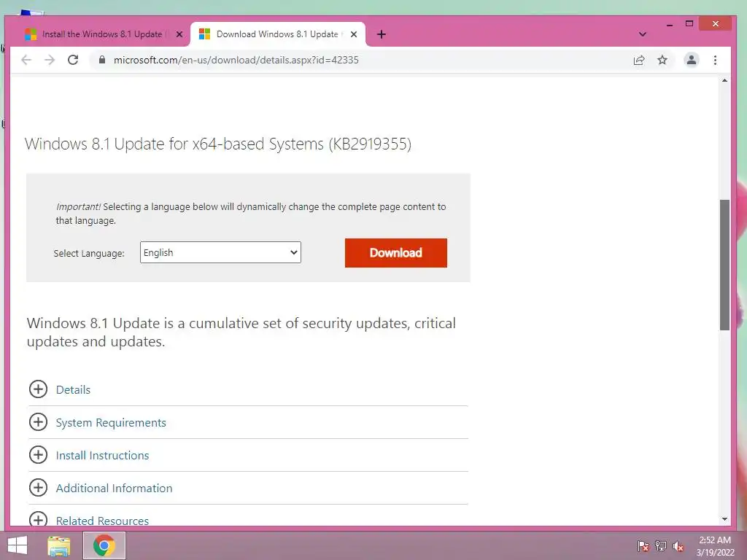Expand the Install Instructions plus icon
This screenshot has width=747, height=560.
tap(38, 455)
